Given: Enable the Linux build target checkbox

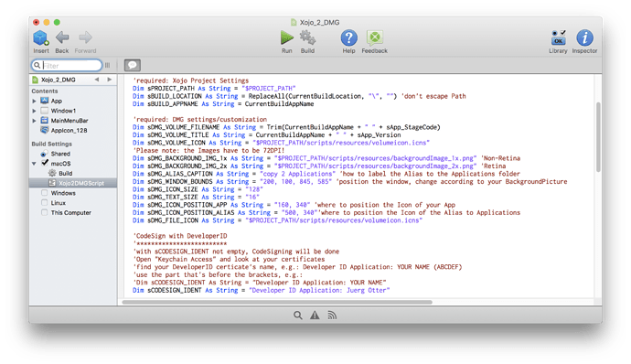Looking at the screenshot, I should 44,202.
